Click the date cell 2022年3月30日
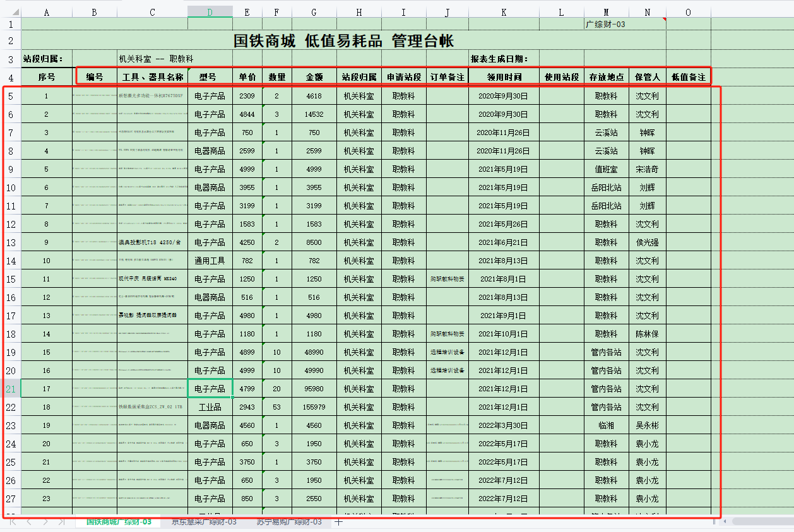This screenshot has height=532, width=794. (504, 425)
